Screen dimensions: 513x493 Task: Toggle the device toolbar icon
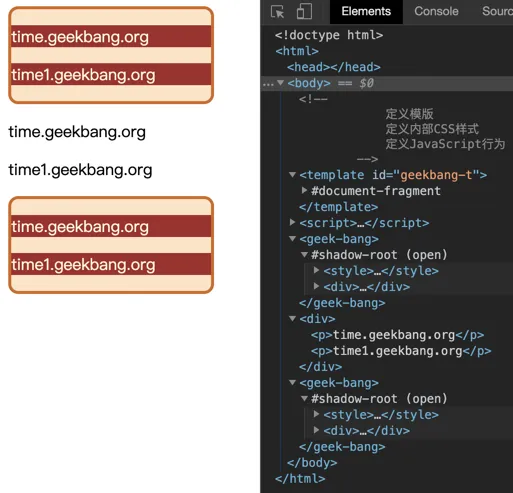click(x=304, y=11)
